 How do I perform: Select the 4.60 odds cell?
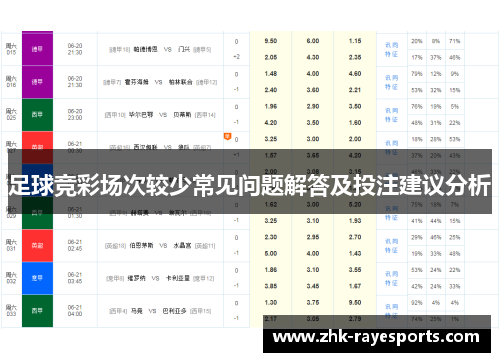[x=355, y=74]
